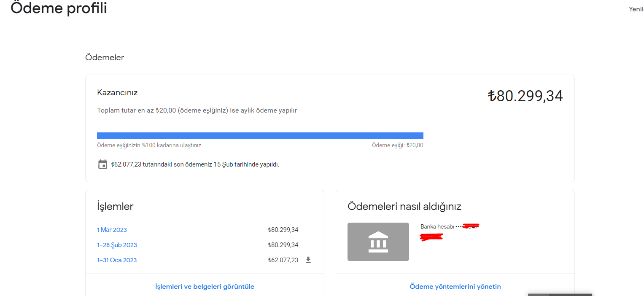Click the Ödeme profili page heading
Image resolution: width=644 pixels, height=296 pixels.
(59, 8)
